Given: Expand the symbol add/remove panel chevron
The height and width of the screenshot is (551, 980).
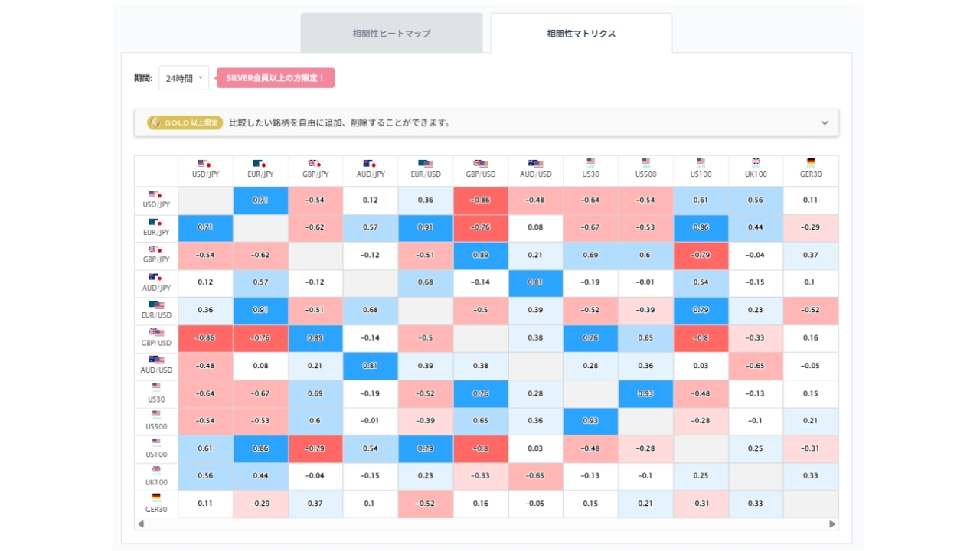Looking at the screenshot, I should 825,122.
